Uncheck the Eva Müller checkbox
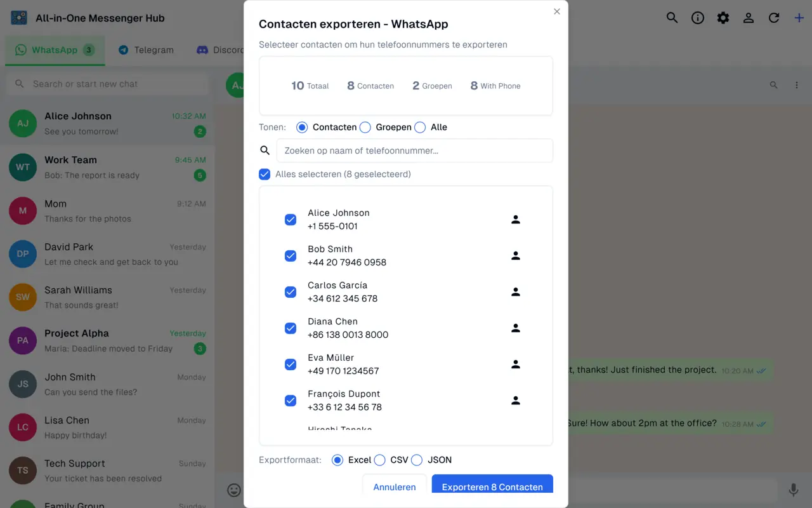The width and height of the screenshot is (812, 508). coord(291,364)
